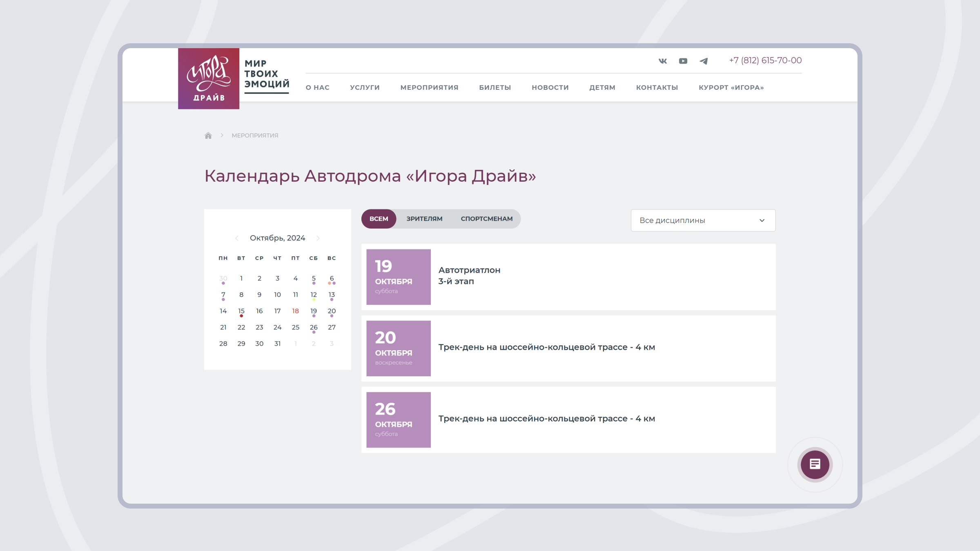
Task: Click the Октябрь, 2024 month label
Action: (277, 238)
